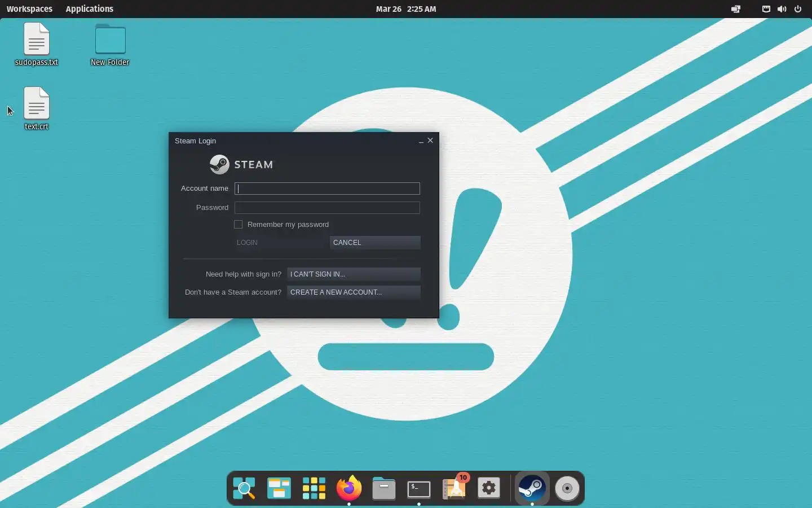Screen dimensions: 812x508
Task: Open the Files manager dock icon
Action: coord(384,488)
